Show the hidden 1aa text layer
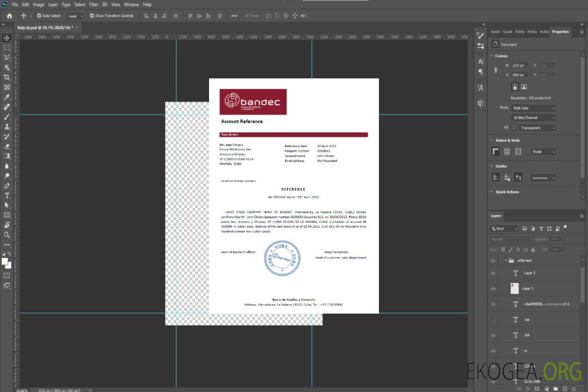The height and width of the screenshot is (392, 588). coord(493,320)
